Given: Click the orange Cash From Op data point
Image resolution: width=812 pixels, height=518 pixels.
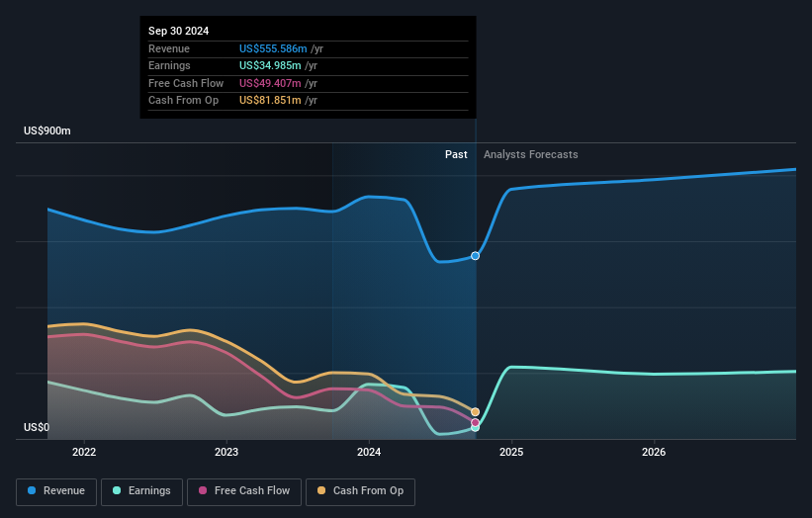Looking at the screenshot, I should pos(475,412).
